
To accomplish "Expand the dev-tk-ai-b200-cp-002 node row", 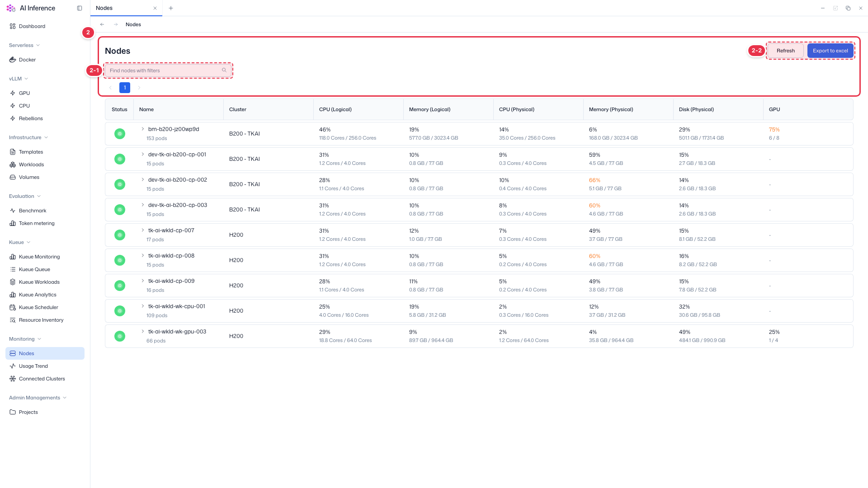I will 143,179.
